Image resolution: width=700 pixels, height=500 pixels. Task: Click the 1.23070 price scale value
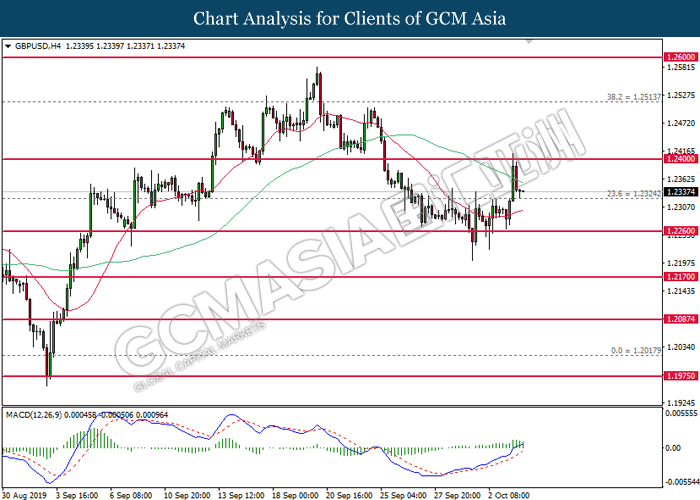click(x=681, y=207)
